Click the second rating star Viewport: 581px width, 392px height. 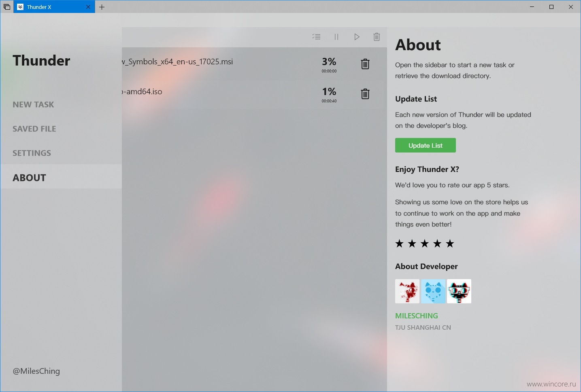[412, 244]
